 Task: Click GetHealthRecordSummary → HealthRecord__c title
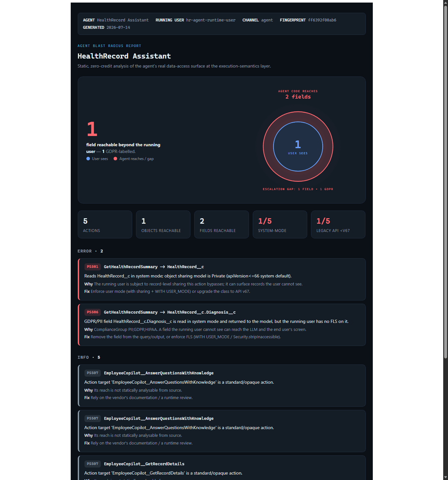(154, 267)
